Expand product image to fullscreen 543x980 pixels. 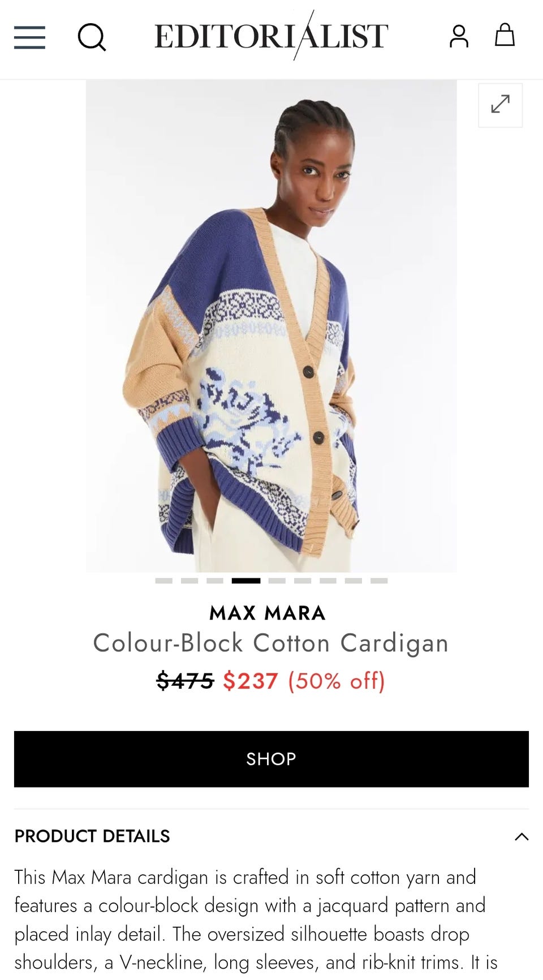click(x=500, y=105)
